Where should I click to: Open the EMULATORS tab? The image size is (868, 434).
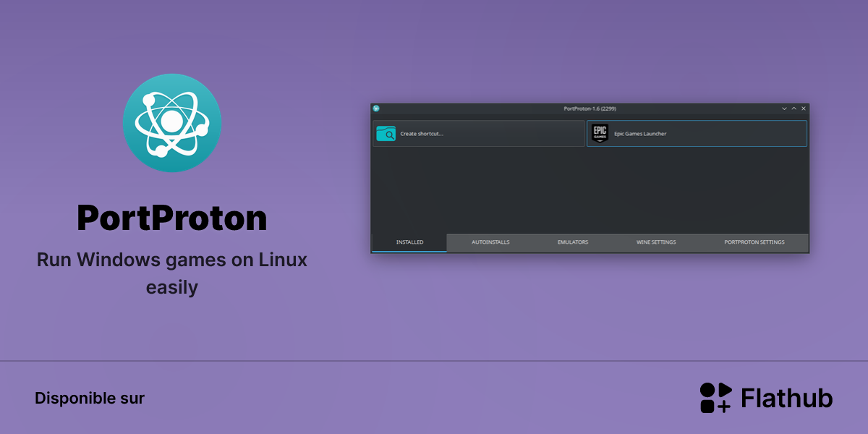pyautogui.click(x=573, y=242)
